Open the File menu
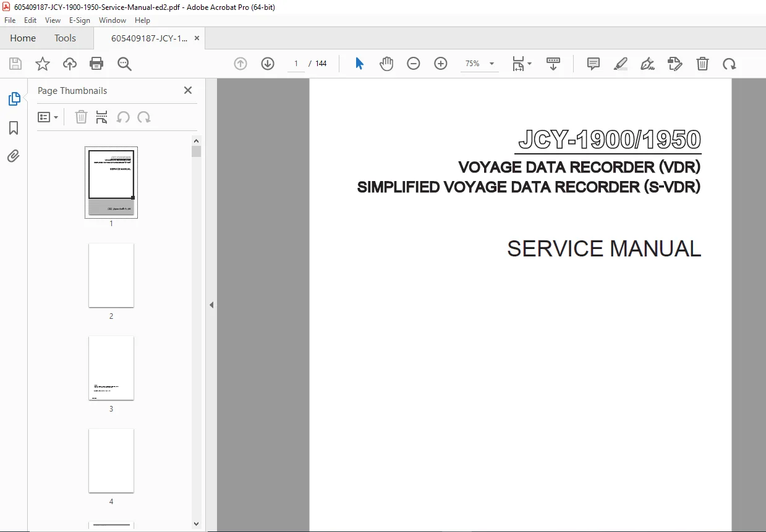The width and height of the screenshot is (766, 532). (x=10, y=20)
